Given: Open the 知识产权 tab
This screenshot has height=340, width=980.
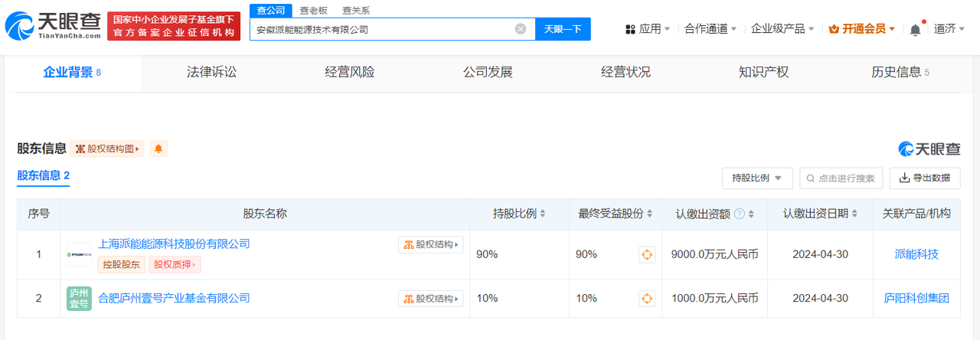Looking at the screenshot, I should [x=763, y=73].
